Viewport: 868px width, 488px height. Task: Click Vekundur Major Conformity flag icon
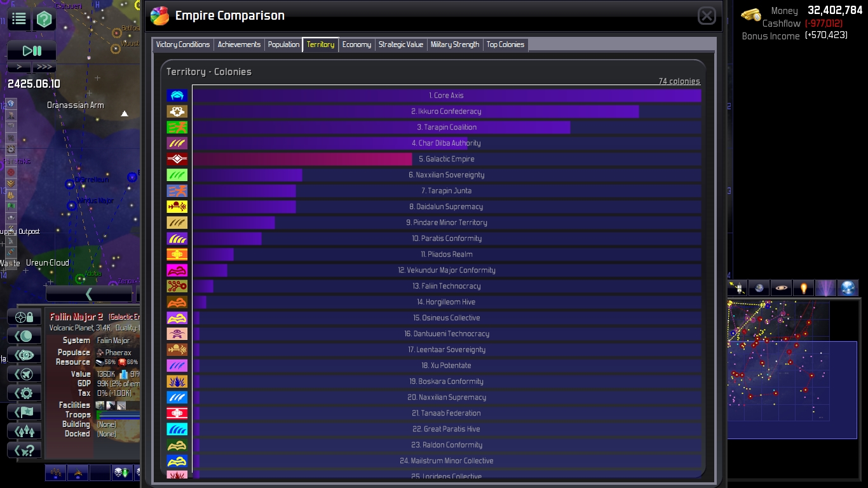[177, 270]
